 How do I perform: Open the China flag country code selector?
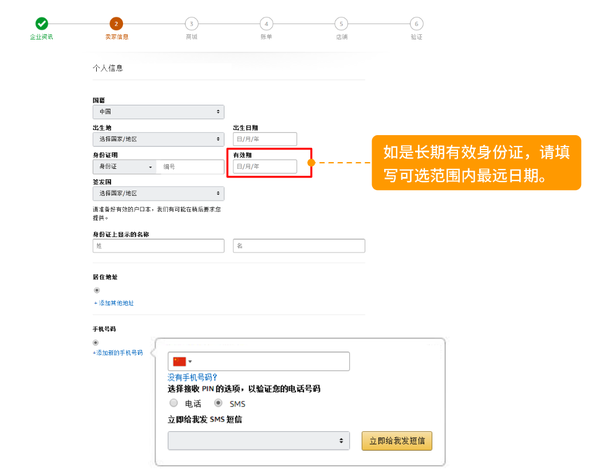point(182,362)
